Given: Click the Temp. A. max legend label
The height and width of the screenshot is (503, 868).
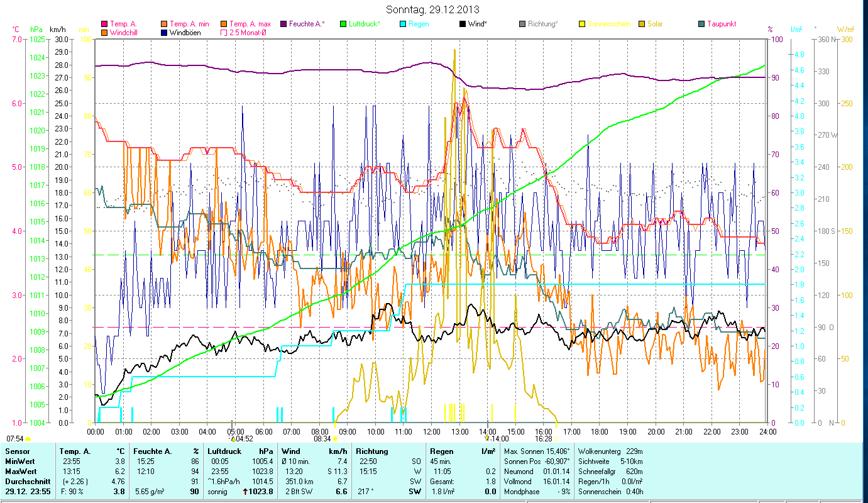Looking at the screenshot, I should (x=250, y=24).
